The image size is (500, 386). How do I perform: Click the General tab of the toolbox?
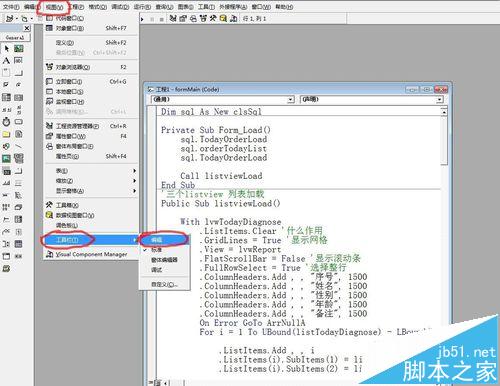[x=15, y=38]
